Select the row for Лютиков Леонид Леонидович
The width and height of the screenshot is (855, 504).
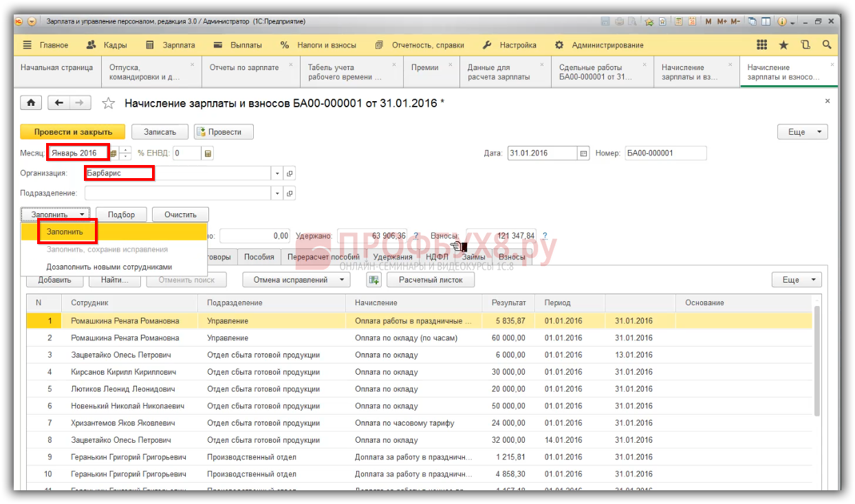420,389
